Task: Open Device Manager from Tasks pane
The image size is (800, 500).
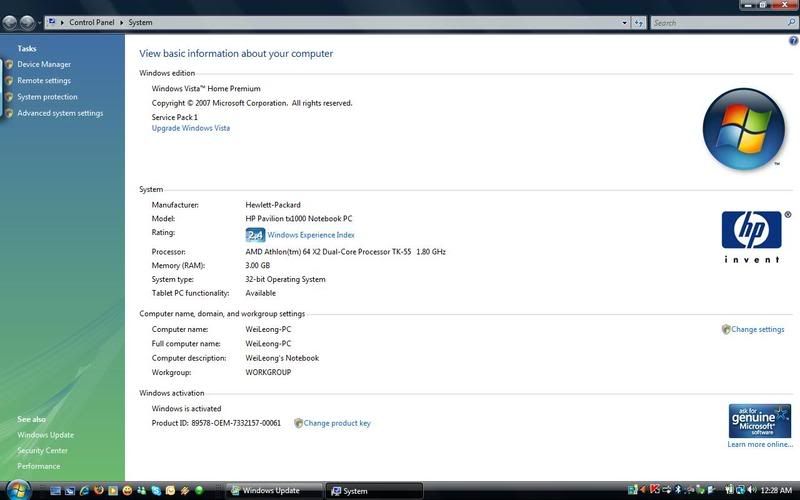Action: click(43, 64)
